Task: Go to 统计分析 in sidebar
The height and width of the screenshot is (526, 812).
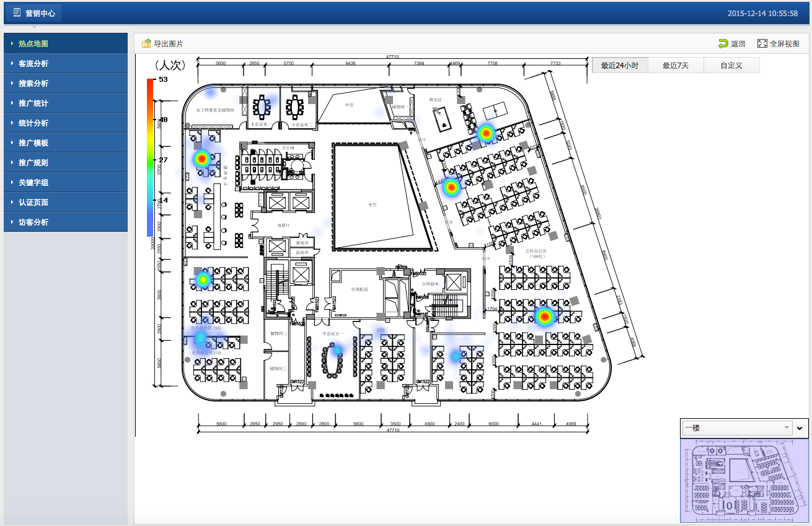Action: [x=65, y=123]
